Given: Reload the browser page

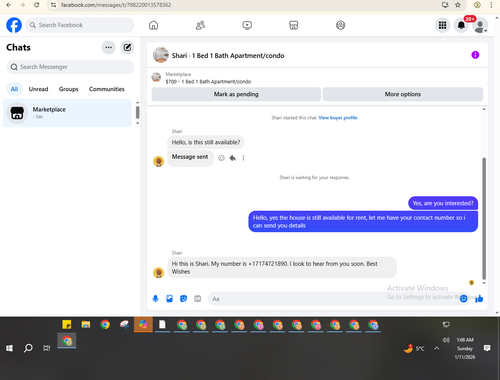Looking at the screenshot, I should (37, 5).
